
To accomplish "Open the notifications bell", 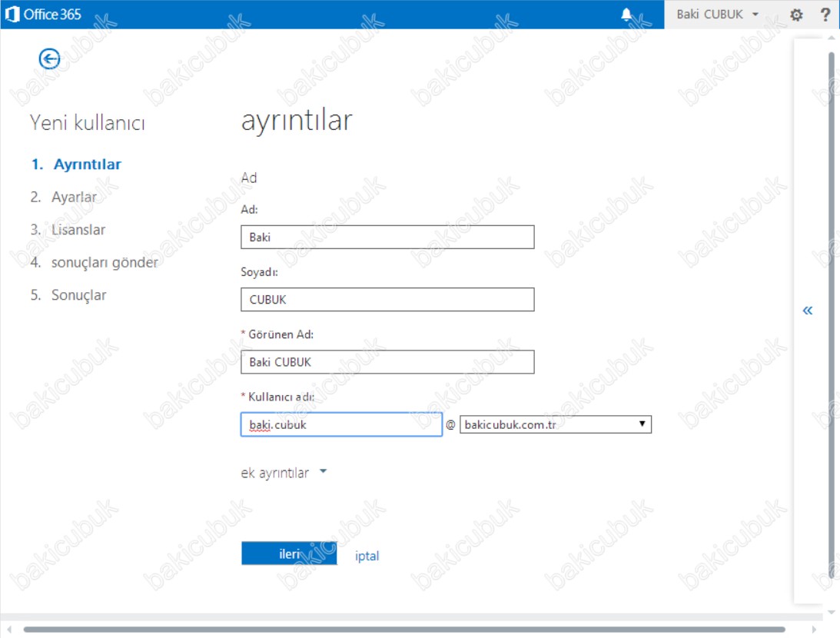I will pos(626,15).
